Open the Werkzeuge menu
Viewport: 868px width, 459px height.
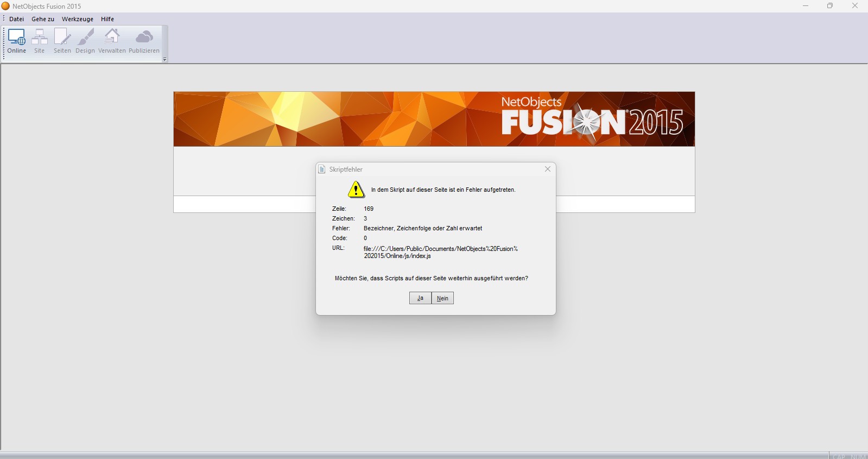click(78, 19)
